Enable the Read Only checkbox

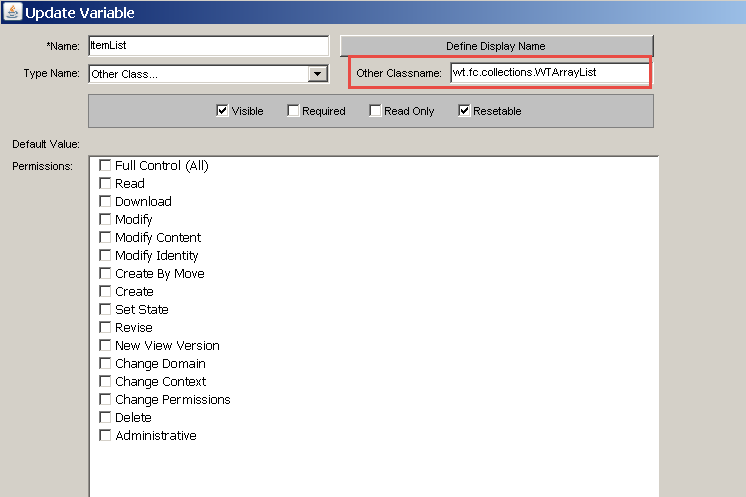375,111
